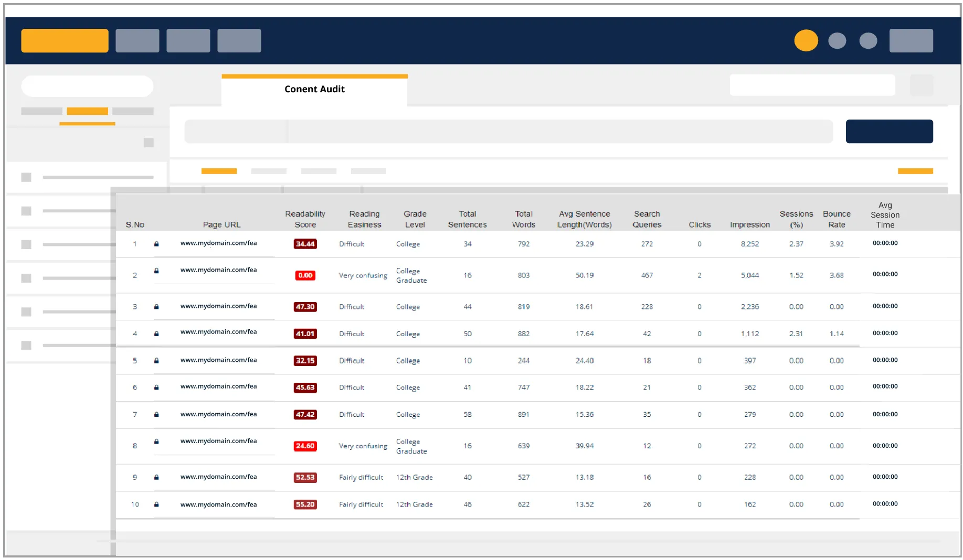
Task: Sort by the Readability Score column header
Action: 305,219
